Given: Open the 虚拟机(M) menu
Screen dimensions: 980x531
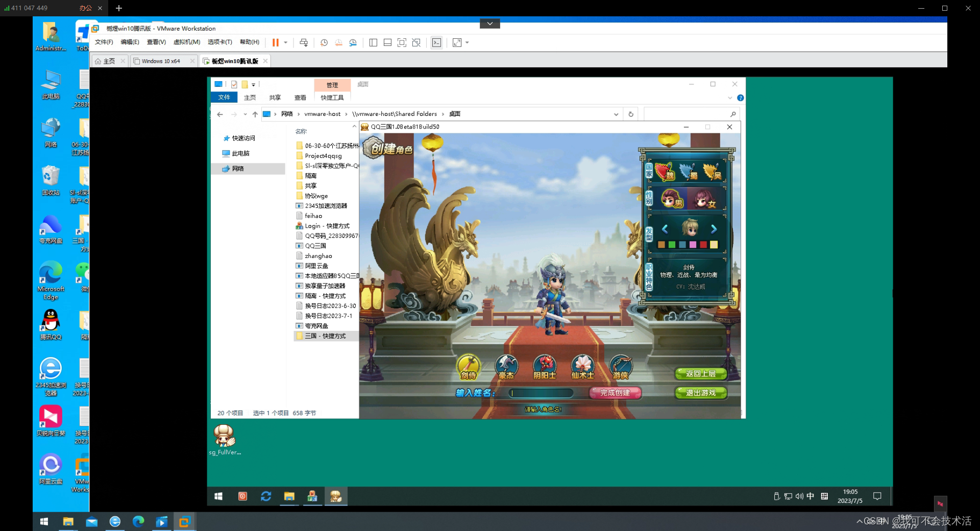Looking at the screenshot, I should click(x=187, y=42).
